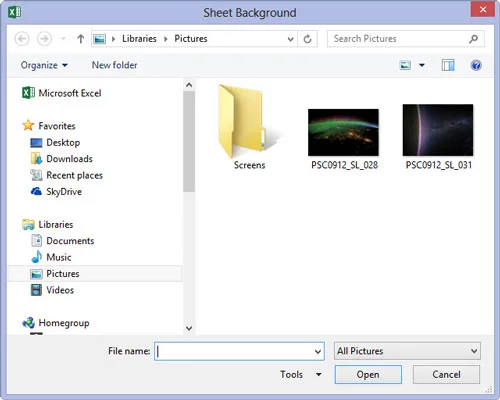
Task: Click in the File name input field
Action: pos(239,351)
